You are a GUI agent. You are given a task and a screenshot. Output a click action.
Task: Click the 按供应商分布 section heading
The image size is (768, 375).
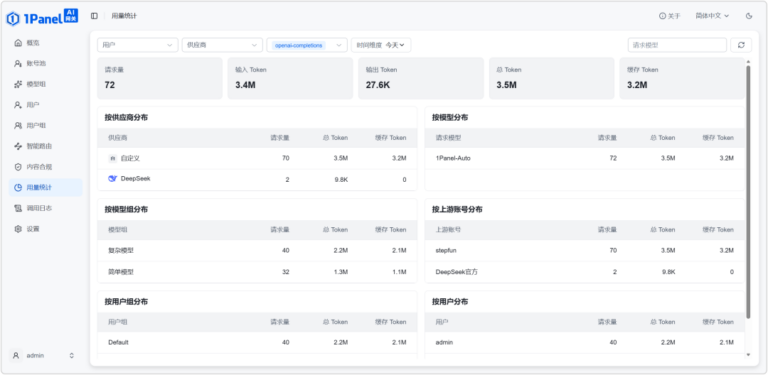coord(126,117)
